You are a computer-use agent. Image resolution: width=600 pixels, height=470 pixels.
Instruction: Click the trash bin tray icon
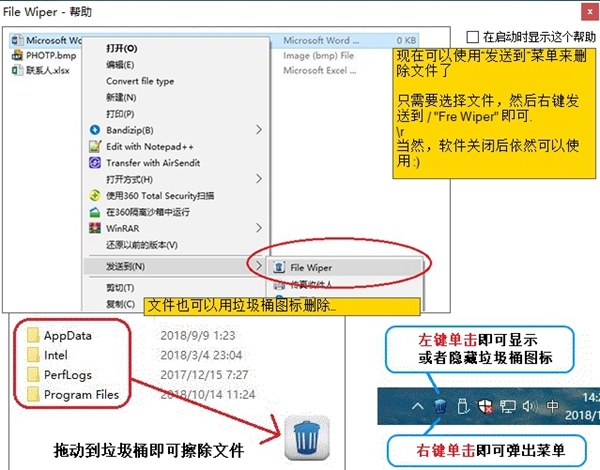pyautogui.click(x=440, y=406)
